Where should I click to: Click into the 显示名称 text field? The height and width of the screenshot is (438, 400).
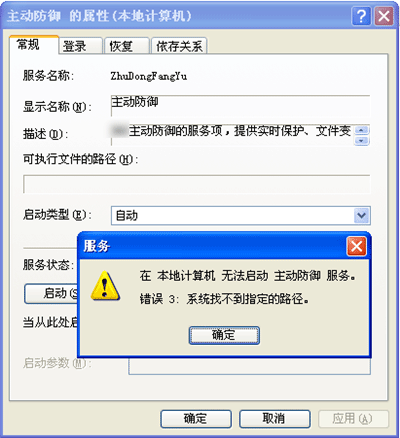pyautogui.click(x=240, y=106)
